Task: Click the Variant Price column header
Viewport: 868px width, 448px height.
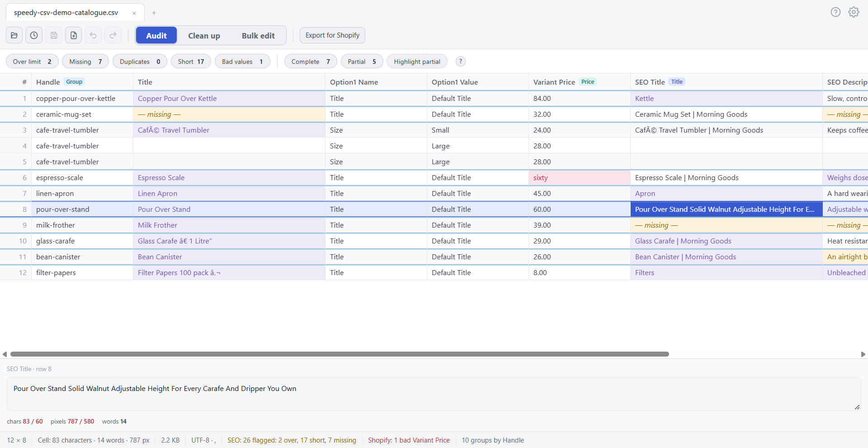Action: (579, 82)
